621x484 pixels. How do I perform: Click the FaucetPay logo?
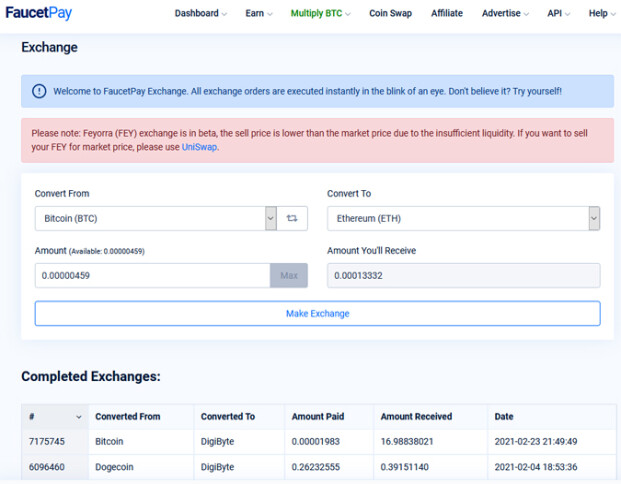pyautogui.click(x=38, y=13)
